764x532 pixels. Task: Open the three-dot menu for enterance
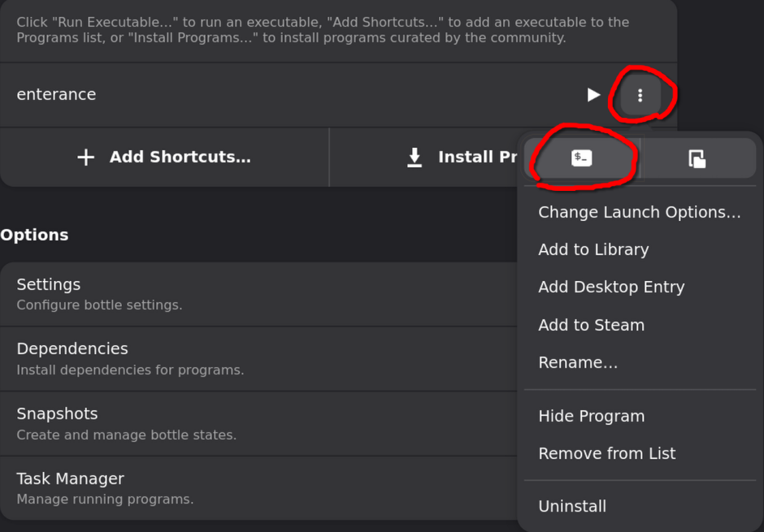[x=640, y=95]
